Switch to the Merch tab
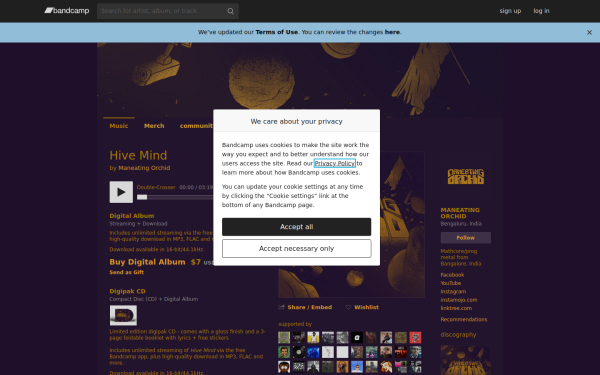This screenshot has height=375, width=600. pos(154,126)
